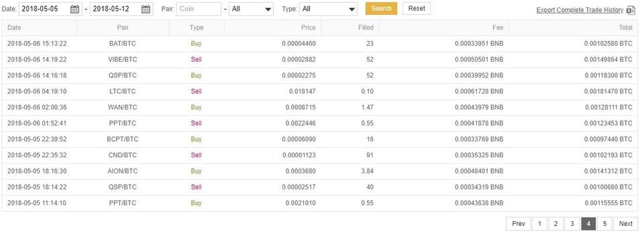Click the date 2018-05-06 14:16:18
Image resolution: width=644 pixels, height=244 pixels.
(x=37, y=76)
